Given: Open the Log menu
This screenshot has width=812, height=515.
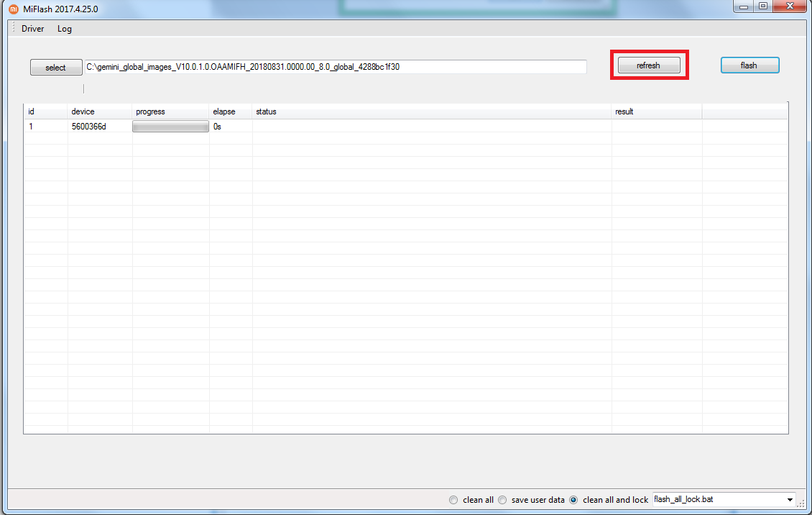Looking at the screenshot, I should click(x=64, y=29).
